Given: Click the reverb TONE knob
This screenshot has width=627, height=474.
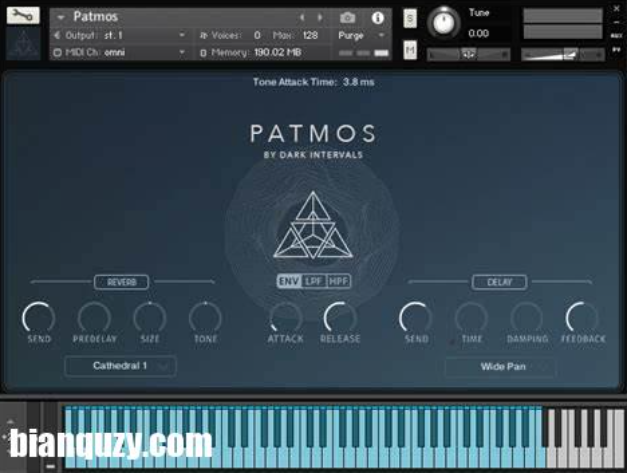Looking at the screenshot, I should point(206,318).
